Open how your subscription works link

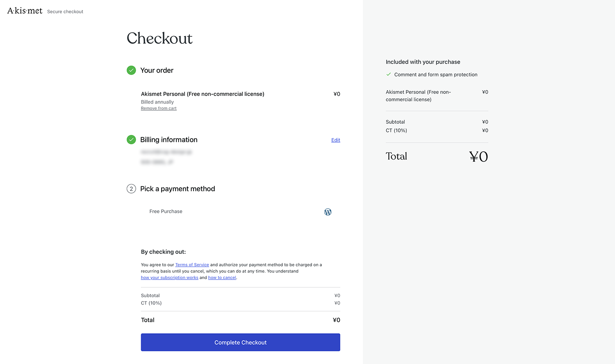(169, 278)
